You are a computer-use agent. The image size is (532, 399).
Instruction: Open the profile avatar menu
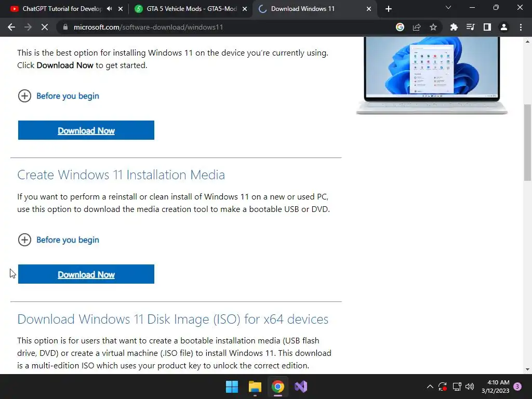point(504,27)
